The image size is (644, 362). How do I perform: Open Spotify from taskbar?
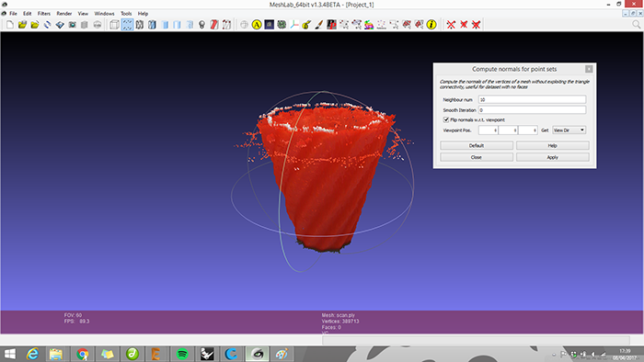[182, 354]
